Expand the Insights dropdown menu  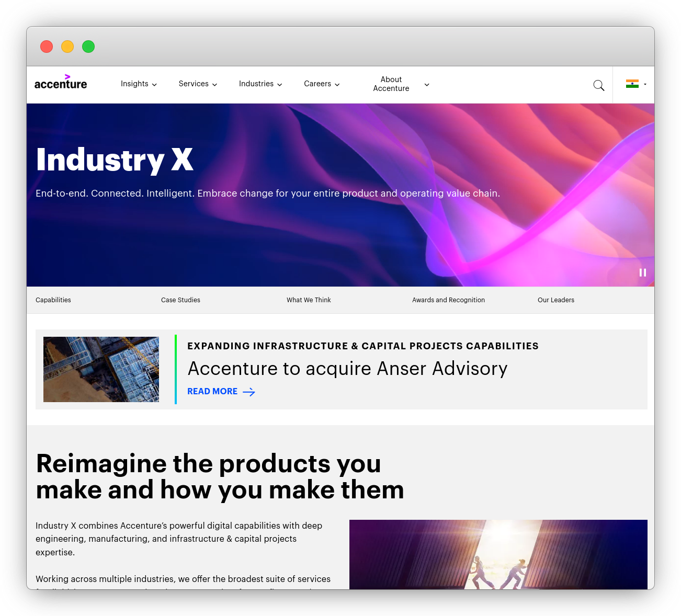[x=139, y=84]
